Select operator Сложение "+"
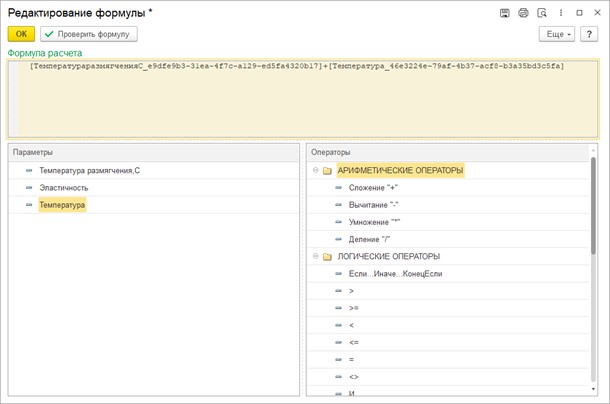The width and height of the screenshot is (610, 404). coord(373,188)
